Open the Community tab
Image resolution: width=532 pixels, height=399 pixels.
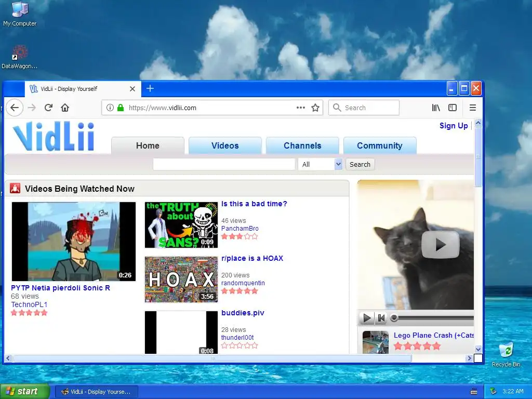[380, 145]
